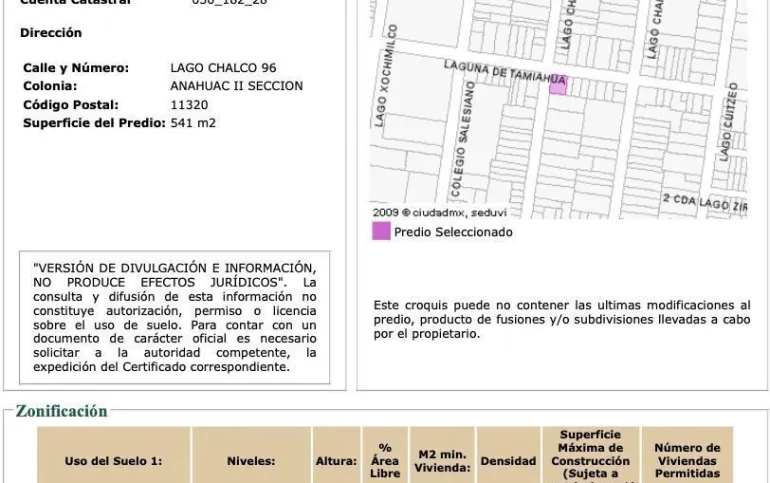Click the Laguna de Tamiahua street label
Viewport: 770px width, 483px height.
point(505,72)
